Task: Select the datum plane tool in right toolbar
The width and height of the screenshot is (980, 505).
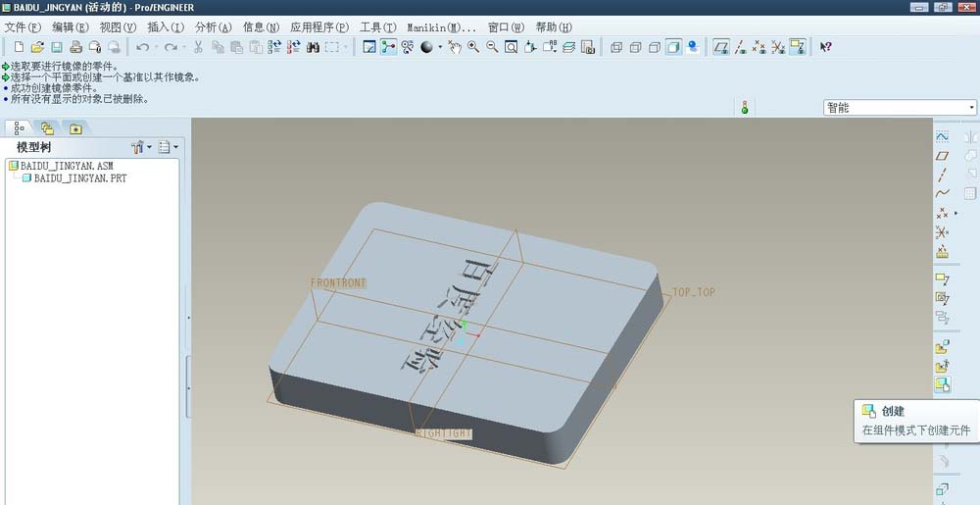Action: (942, 155)
